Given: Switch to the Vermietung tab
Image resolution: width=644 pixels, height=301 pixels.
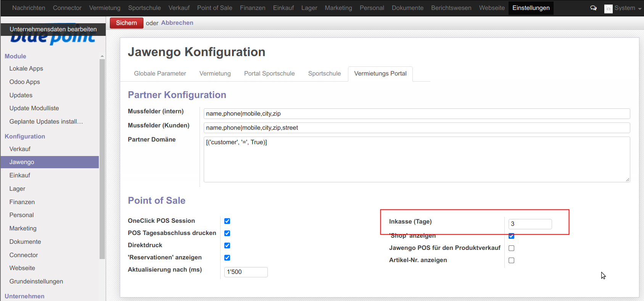Looking at the screenshot, I should coord(215,74).
